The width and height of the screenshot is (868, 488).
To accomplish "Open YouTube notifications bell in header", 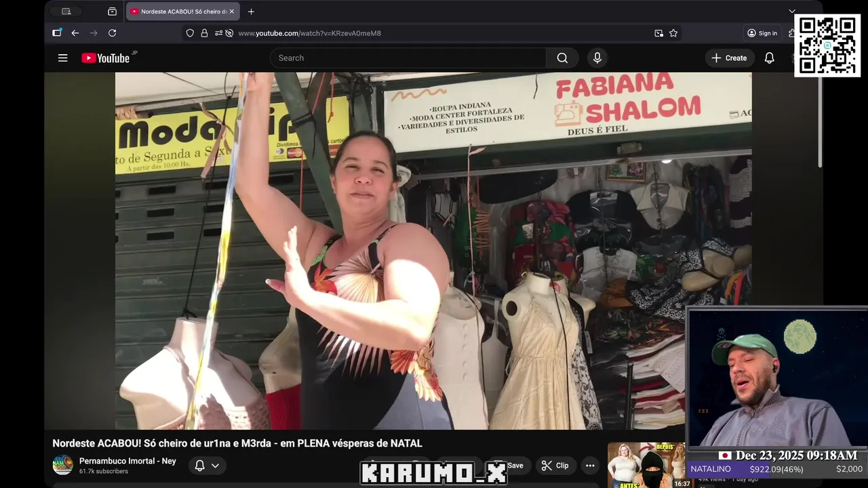I will tap(769, 58).
